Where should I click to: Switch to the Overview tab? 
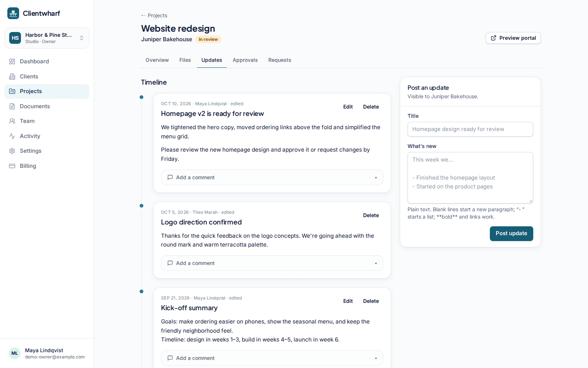(x=157, y=60)
